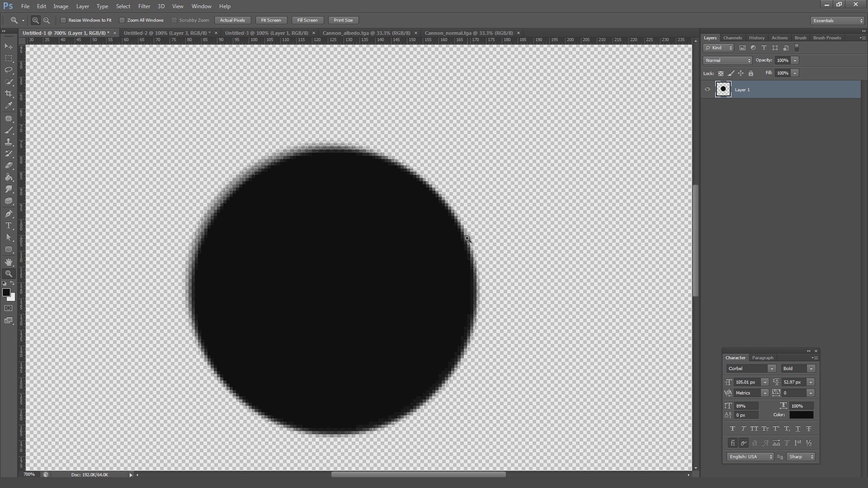The height and width of the screenshot is (488, 868).
Task: Click the foreground color swatch
Action: pyautogui.click(x=6, y=292)
